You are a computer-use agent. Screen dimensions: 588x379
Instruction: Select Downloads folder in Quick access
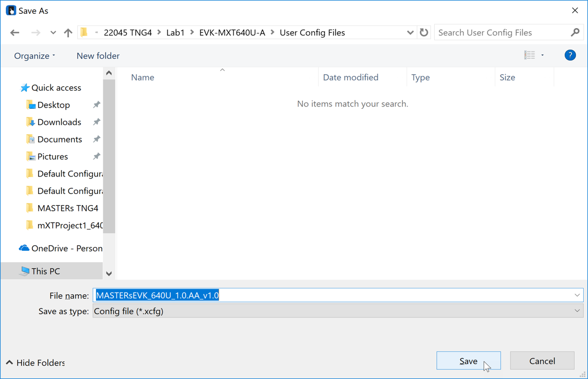59,122
